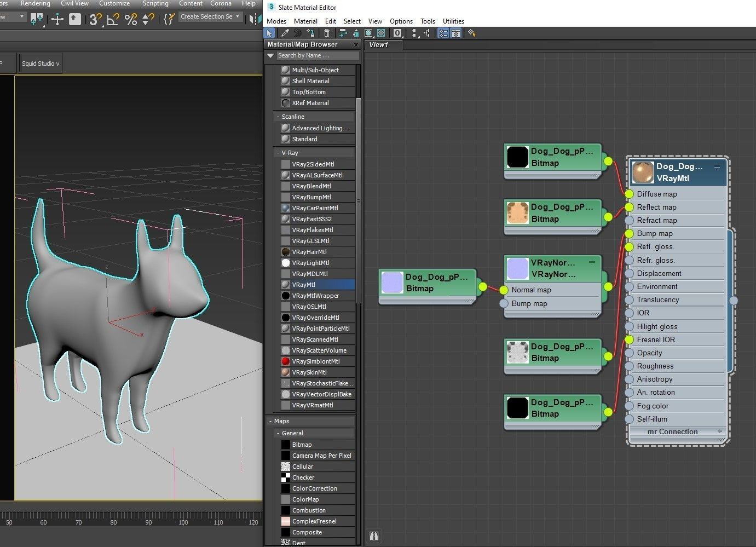Collapse the VRayMtl node with minus button

[x=717, y=166]
